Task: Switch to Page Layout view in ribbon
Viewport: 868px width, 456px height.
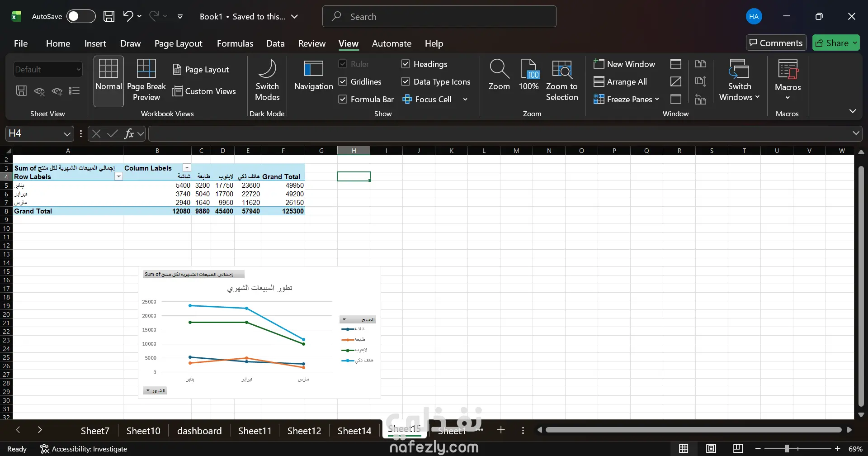Action: pyautogui.click(x=201, y=69)
